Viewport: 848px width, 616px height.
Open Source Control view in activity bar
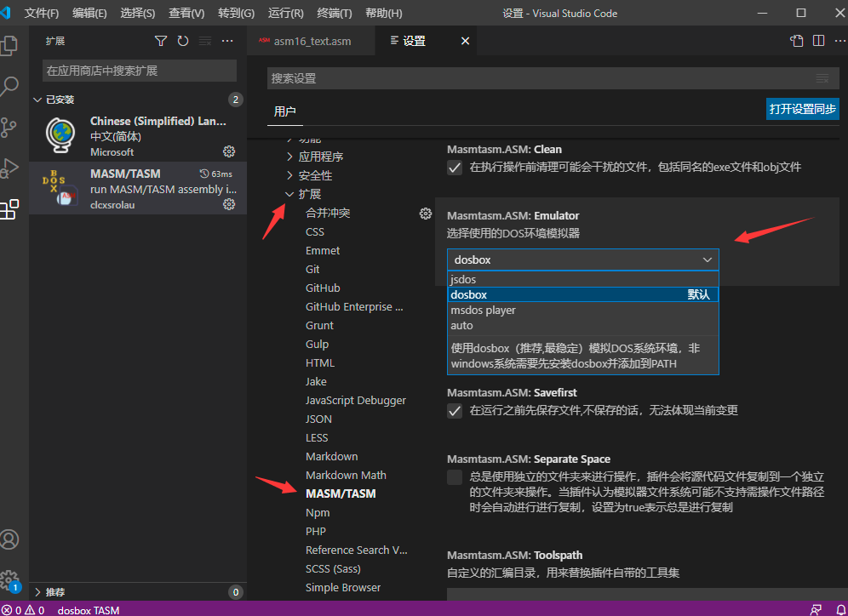tap(9, 128)
